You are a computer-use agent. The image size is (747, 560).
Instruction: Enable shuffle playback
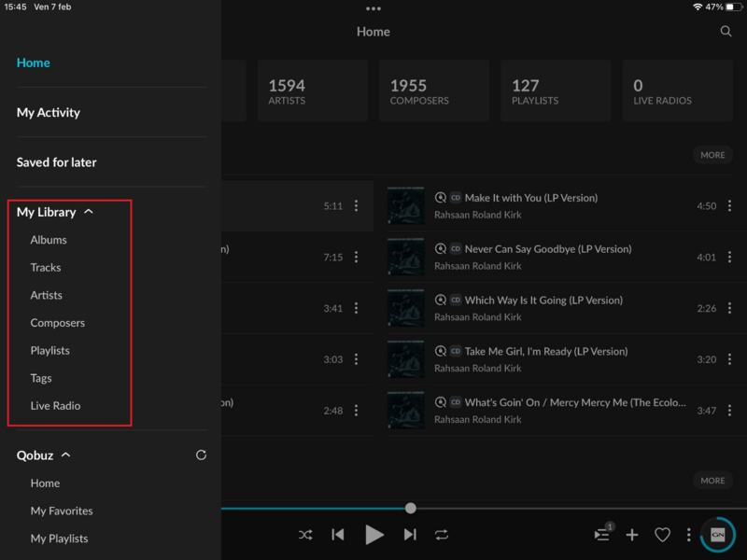click(305, 535)
